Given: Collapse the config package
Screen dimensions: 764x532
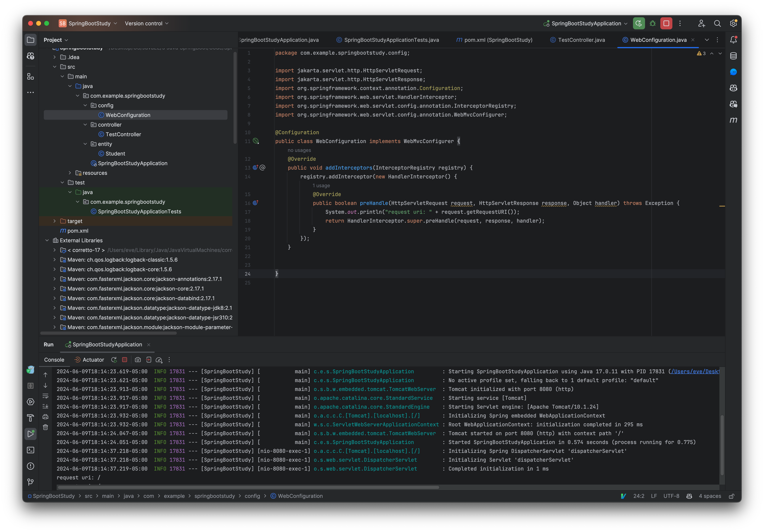Looking at the screenshot, I should tap(85, 105).
